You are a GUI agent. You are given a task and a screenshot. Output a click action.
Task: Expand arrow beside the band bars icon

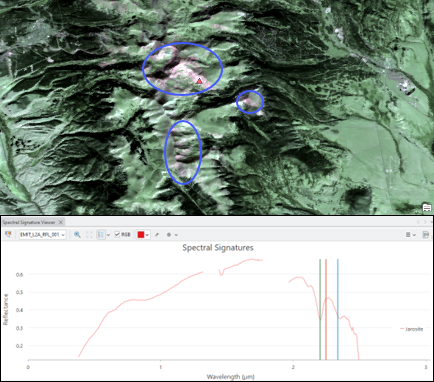point(108,235)
